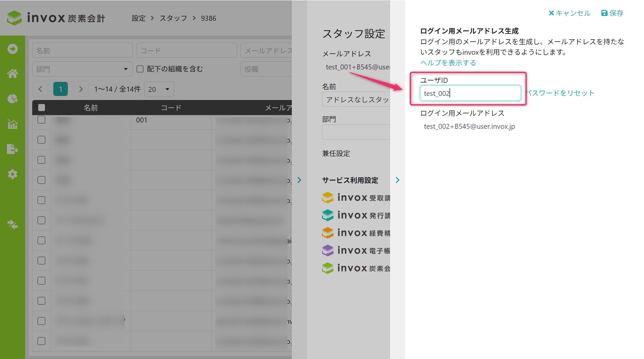
Task: Check the select-all checkbox in table header
Action: click(x=42, y=108)
